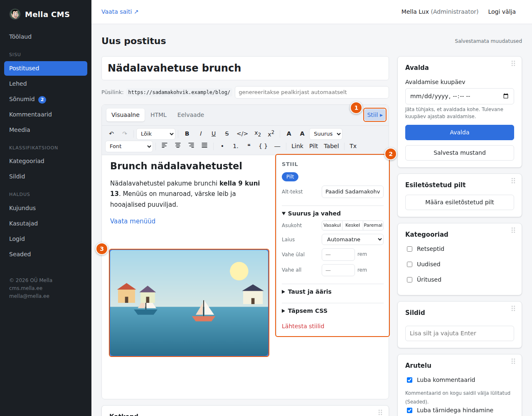
Task: Center align the text
Action: point(178,146)
